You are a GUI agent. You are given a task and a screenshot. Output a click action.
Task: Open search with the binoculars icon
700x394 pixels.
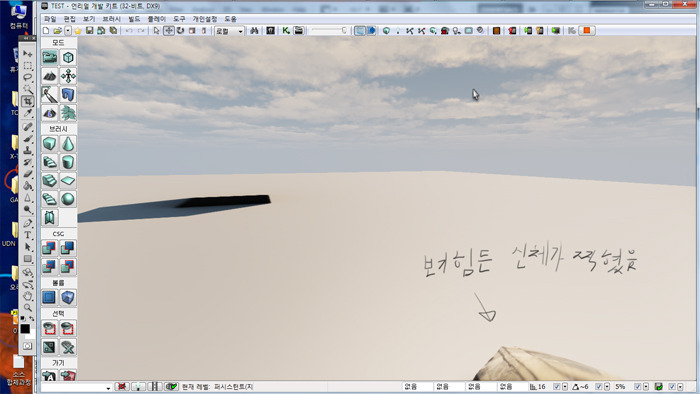click(254, 30)
